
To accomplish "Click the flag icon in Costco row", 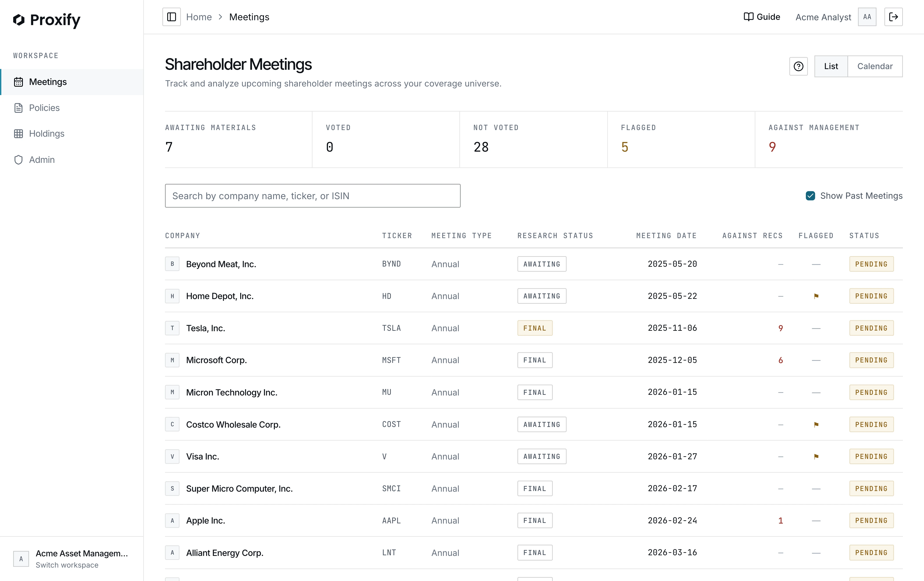I will pyautogui.click(x=816, y=425).
